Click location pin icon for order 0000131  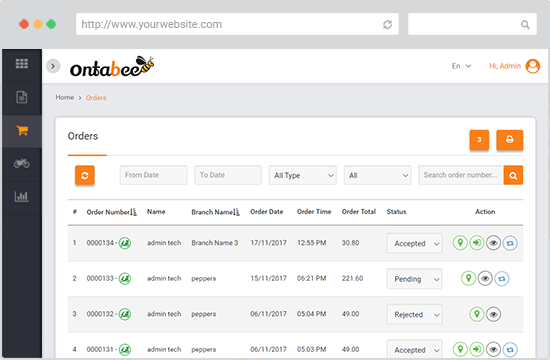pos(460,349)
